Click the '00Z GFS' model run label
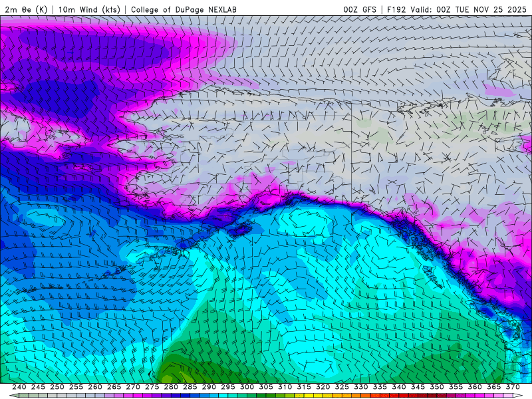532x399 pixels. coord(360,9)
